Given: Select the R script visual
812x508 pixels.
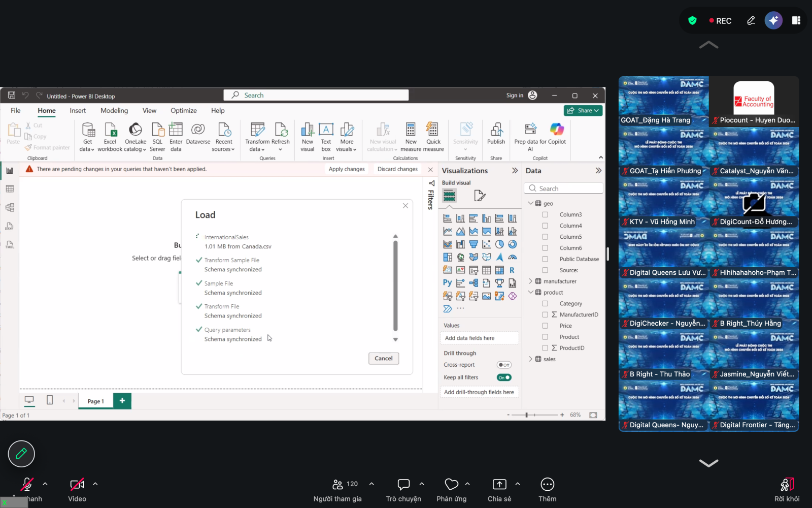Looking at the screenshot, I should [x=512, y=270].
